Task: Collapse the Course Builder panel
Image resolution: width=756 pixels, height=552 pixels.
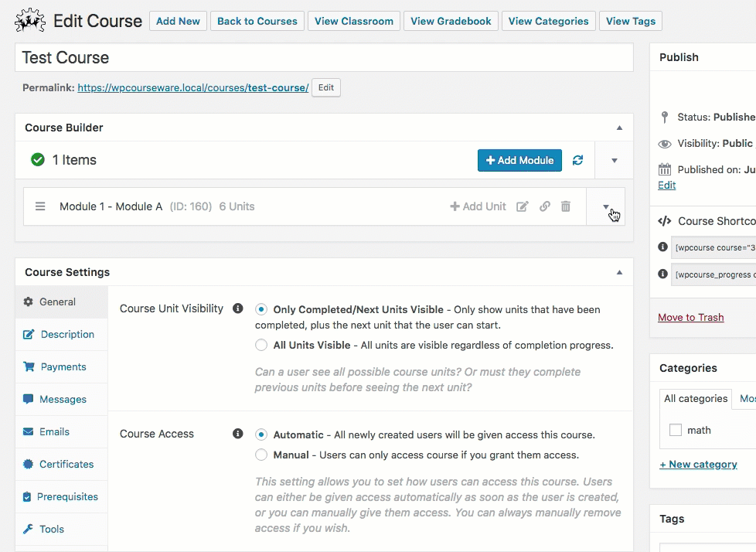Action: 619,128
